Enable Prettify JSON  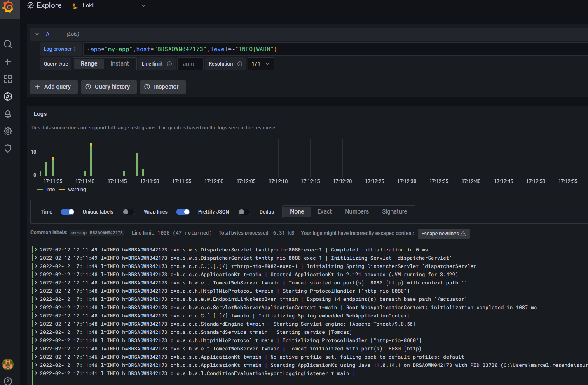[x=244, y=211]
